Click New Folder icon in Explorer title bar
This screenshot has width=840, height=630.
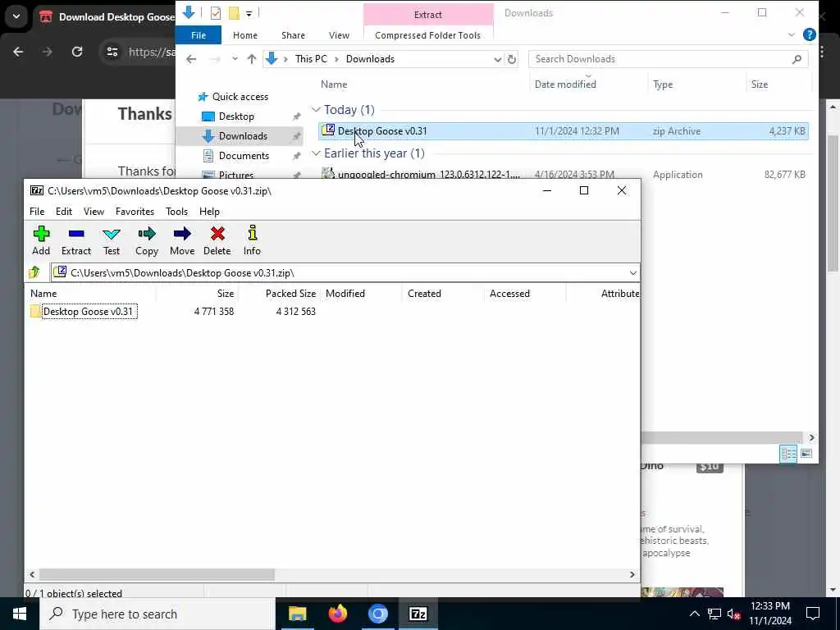point(234,13)
